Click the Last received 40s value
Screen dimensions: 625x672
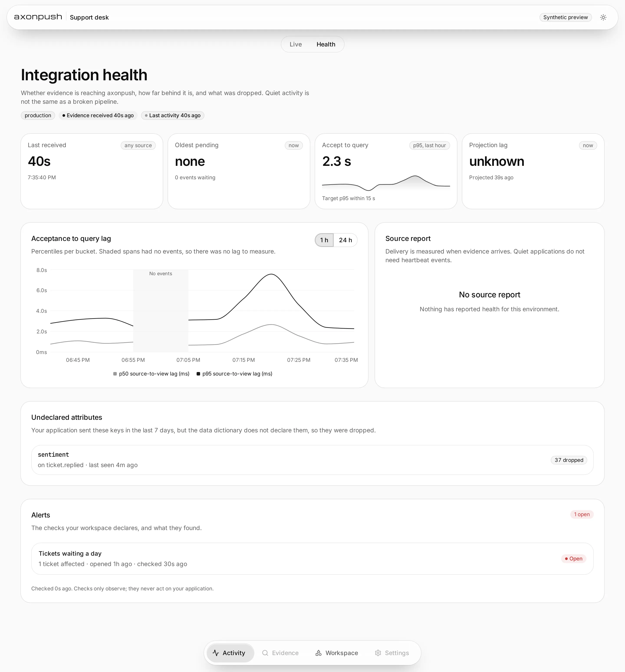pyautogui.click(x=39, y=161)
